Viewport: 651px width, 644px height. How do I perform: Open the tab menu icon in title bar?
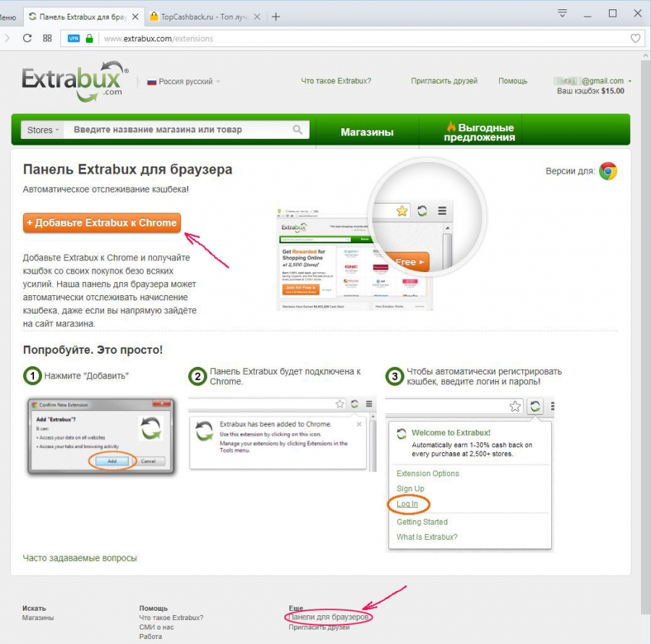click(x=562, y=13)
